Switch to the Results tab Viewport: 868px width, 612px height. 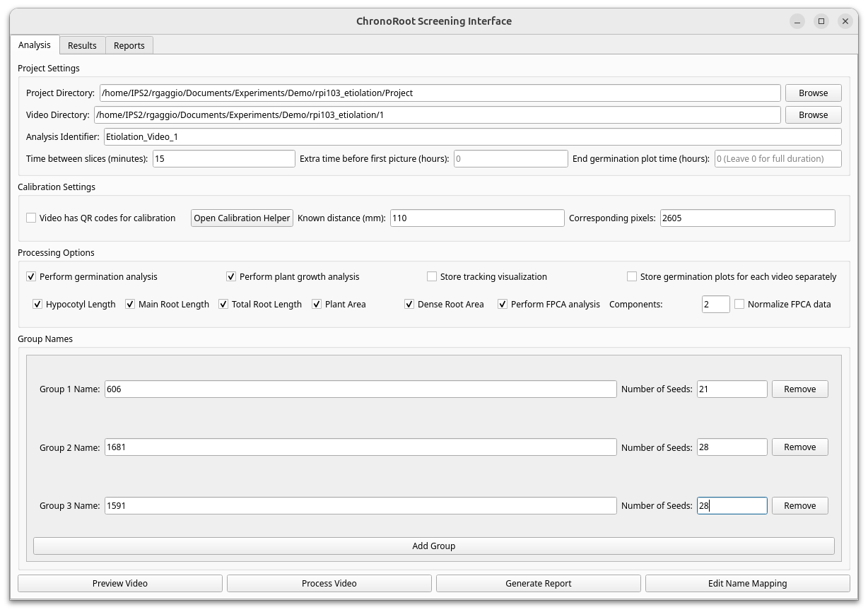coord(82,45)
